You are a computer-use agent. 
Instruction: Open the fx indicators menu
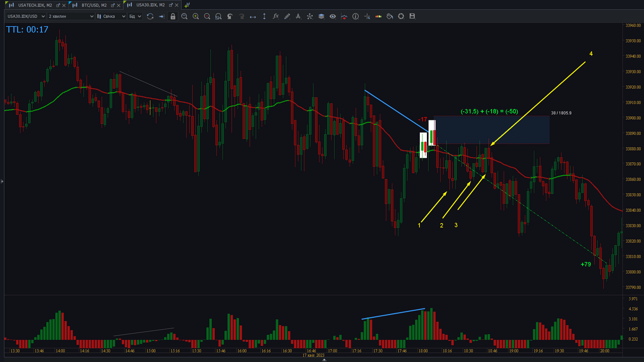point(276,16)
